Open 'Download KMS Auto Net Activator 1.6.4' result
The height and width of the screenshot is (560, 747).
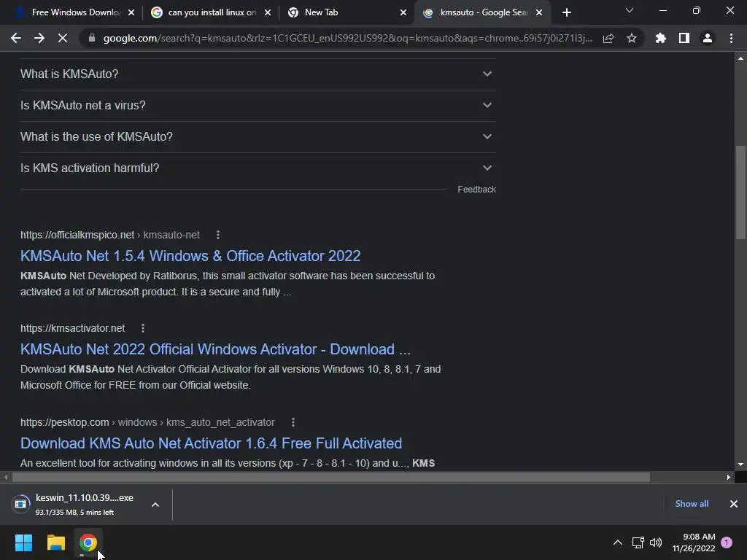(211, 443)
